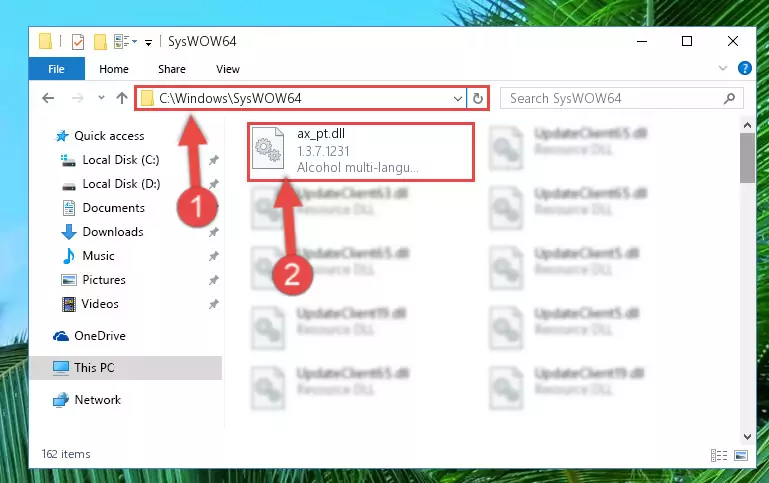Select the ax_pt.dll file name
The height and width of the screenshot is (483, 769).
pyautogui.click(x=321, y=134)
